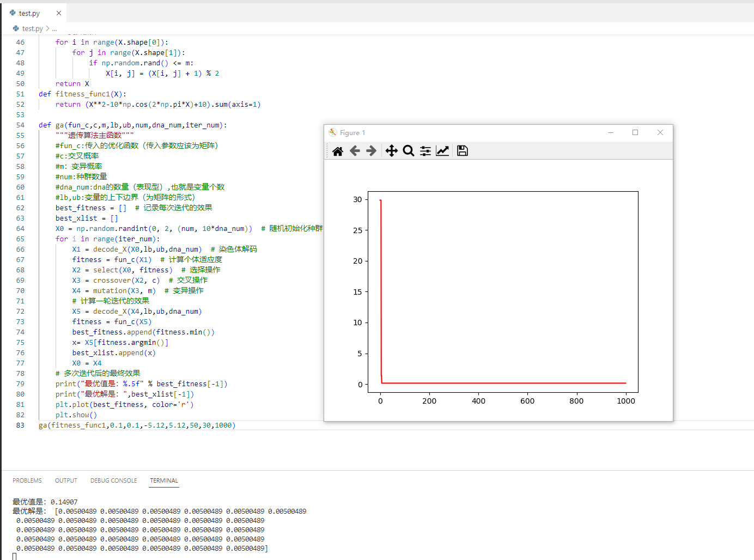Maximize the Figure 1 window
This screenshot has height=560, width=754.
[x=635, y=132]
